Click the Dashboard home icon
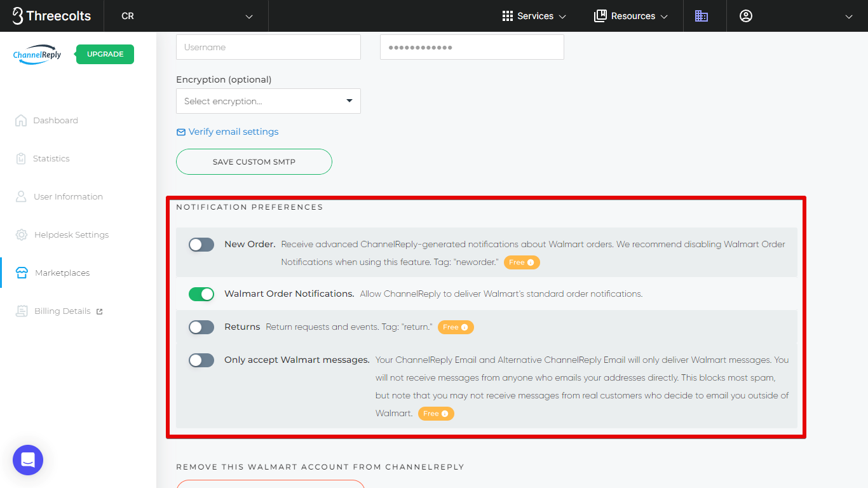The height and width of the screenshot is (488, 868). tap(21, 120)
